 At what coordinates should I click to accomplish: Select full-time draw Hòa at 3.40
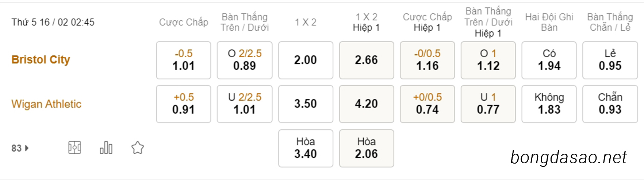pos(306,148)
